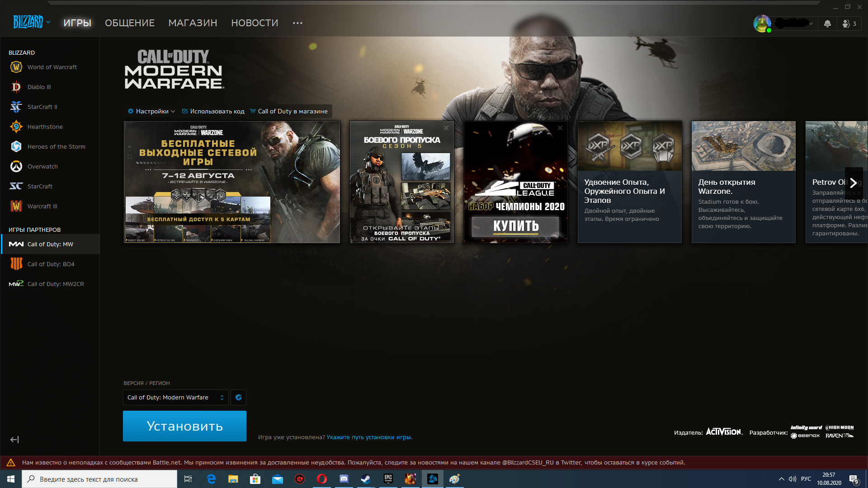Image resolution: width=868 pixels, height=488 pixels.
Task: Switch to the ОБЩЕНИЕ tab
Action: click(x=130, y=23)
